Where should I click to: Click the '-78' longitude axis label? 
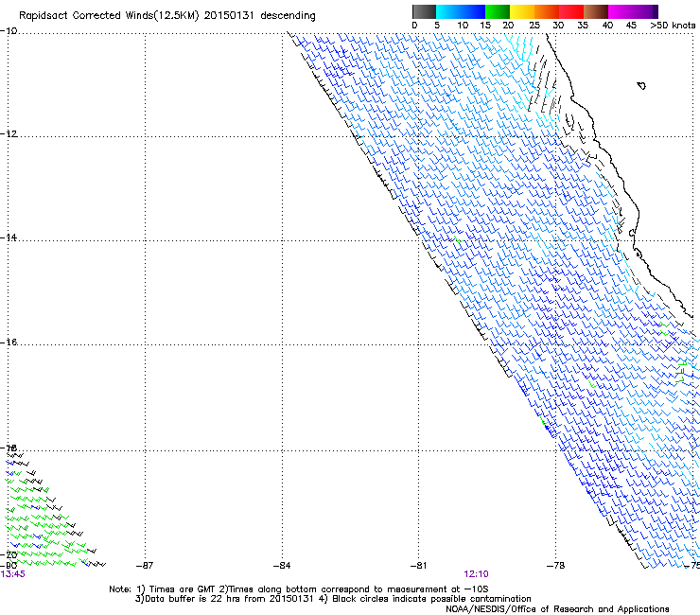pos(556,566)
